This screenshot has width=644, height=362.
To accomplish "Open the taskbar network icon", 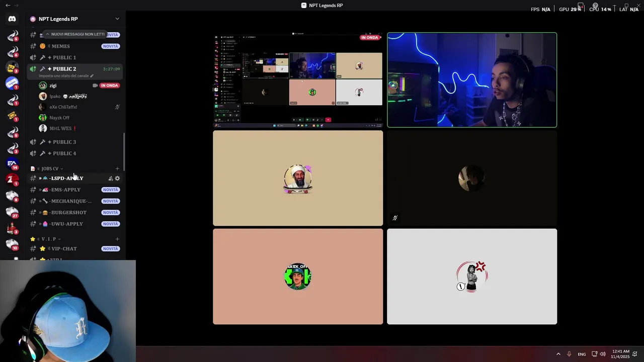I will (x=594, y=354).
